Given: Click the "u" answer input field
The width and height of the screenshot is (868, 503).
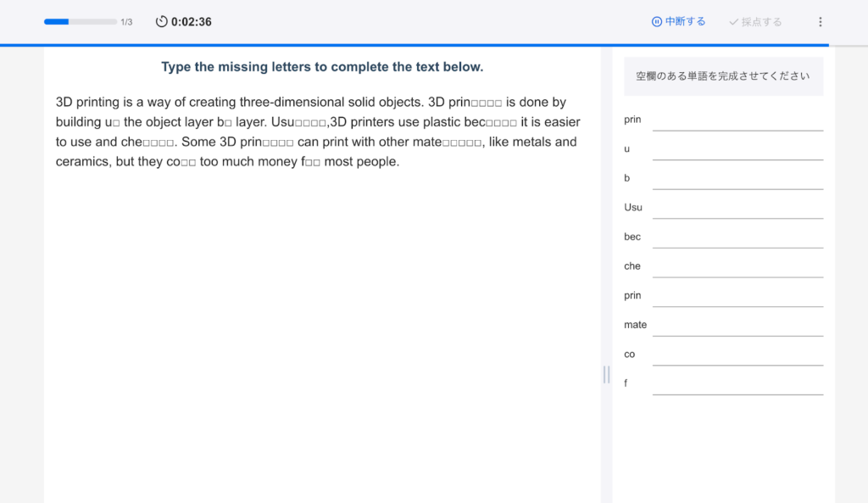Looking at the screenshot, I should 737,150.
